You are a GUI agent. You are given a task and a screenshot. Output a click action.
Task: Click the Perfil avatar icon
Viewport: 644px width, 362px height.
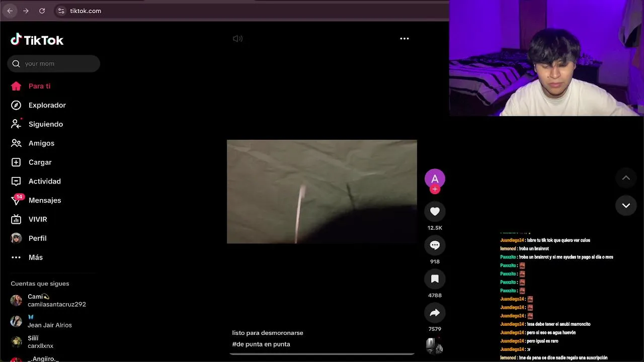coord(16,238)
